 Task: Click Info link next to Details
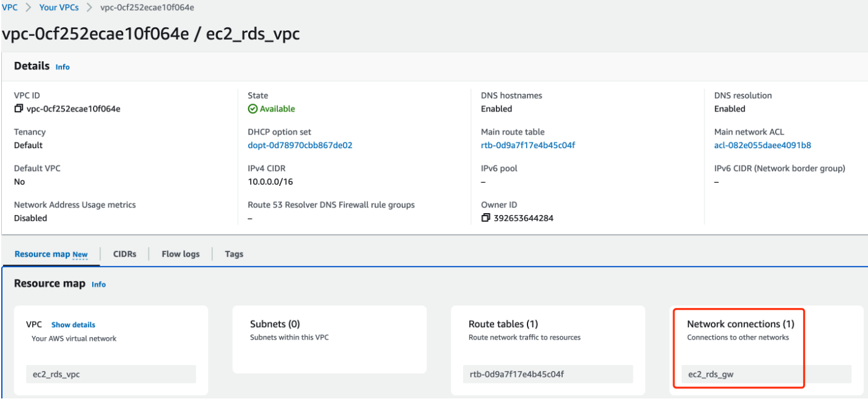click(63, 67)
